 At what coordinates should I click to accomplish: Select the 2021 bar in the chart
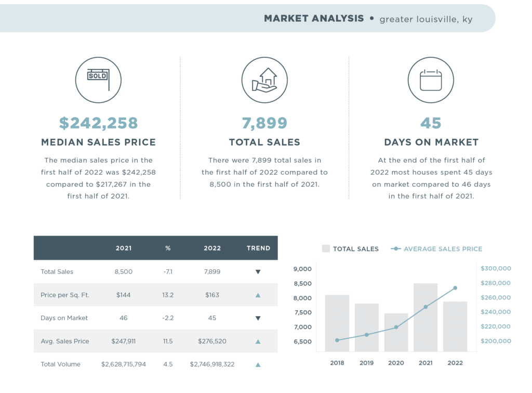(x=425, y=317)
